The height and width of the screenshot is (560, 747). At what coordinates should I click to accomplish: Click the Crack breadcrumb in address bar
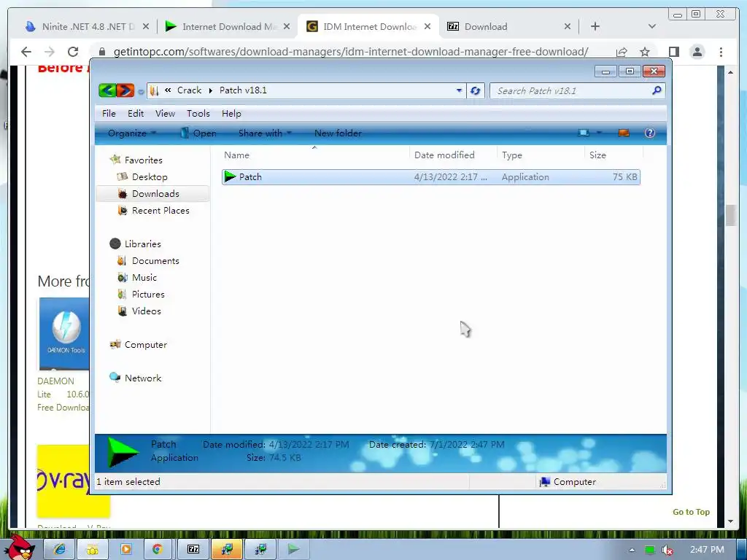click(x=189, y=90)
